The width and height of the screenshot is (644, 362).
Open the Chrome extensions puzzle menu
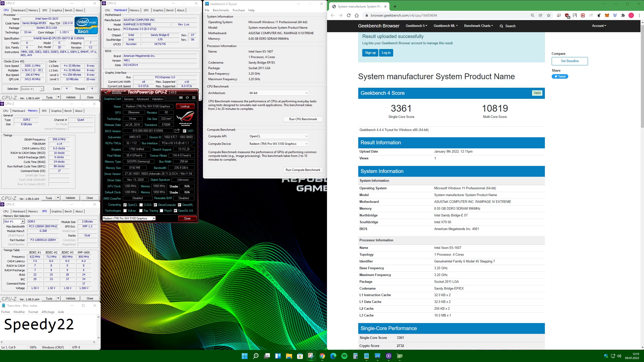tap(623, 15)
